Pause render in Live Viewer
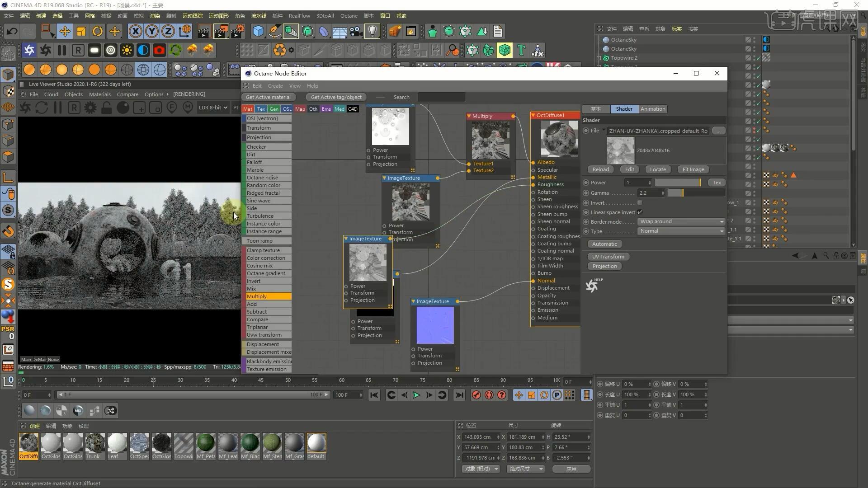 (x=57, y=108)
